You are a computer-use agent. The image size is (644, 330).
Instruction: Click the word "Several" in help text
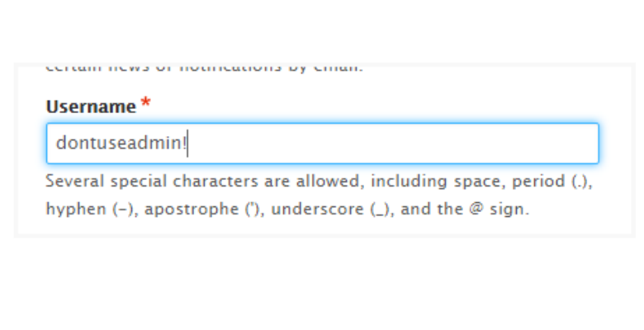(x=72, y=181)
